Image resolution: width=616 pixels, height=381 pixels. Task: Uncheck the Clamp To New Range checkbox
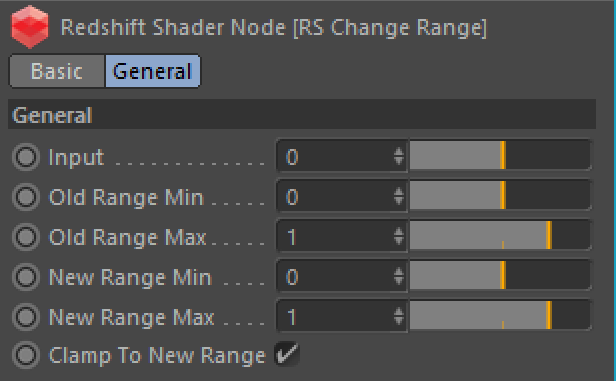(x=287, y=354)
